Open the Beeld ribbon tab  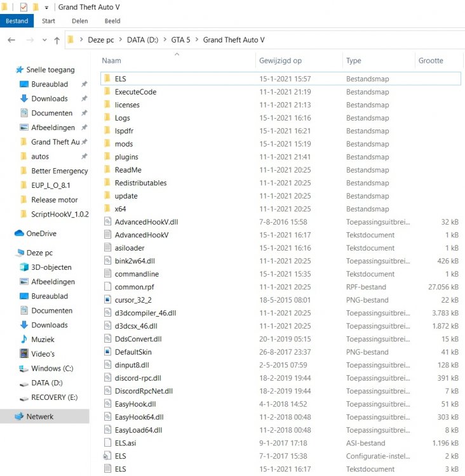(x=112, y=21)
